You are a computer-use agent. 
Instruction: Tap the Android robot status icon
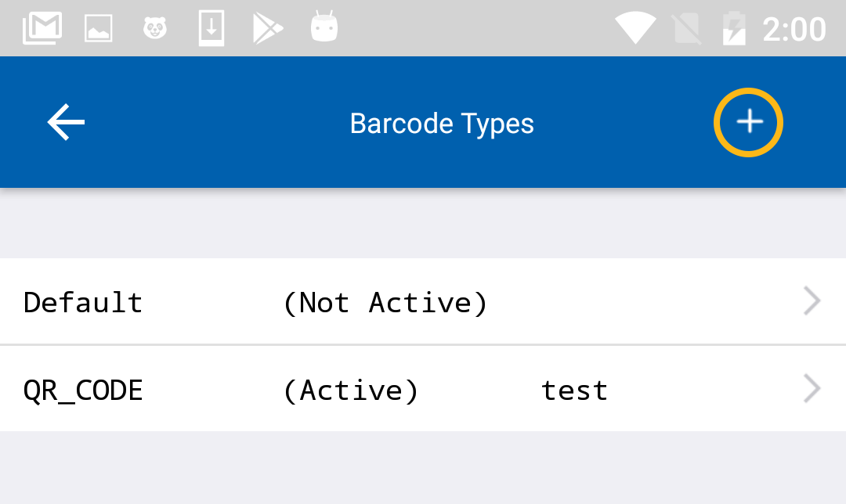click(x=324, y=28)
